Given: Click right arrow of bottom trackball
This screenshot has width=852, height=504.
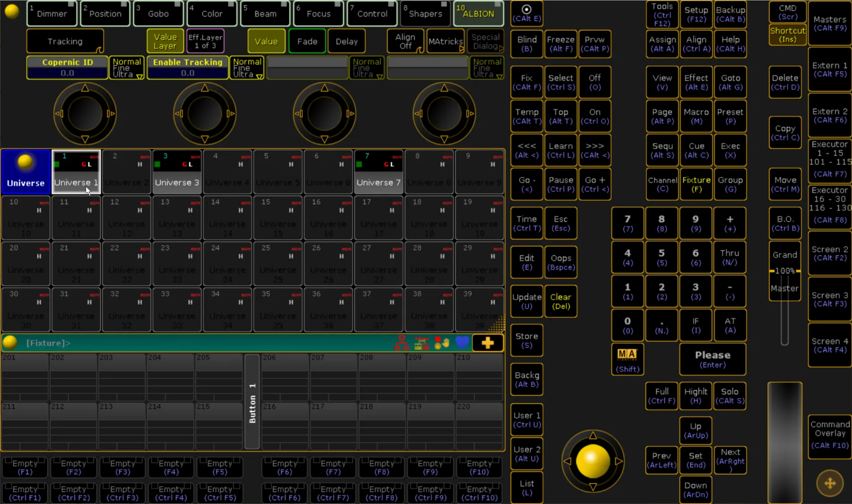Looking at the screenshot, I should tap(619, 461).
